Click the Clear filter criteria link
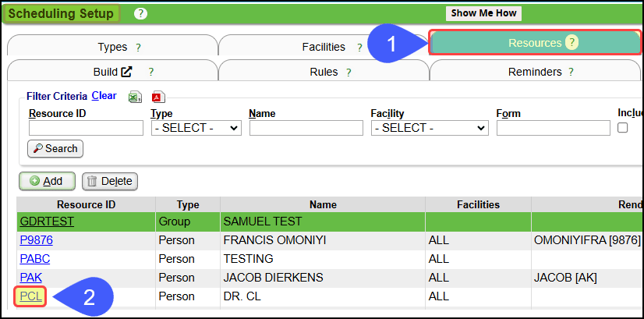Screen dimensions: 644x319 [x=104, y=96]
